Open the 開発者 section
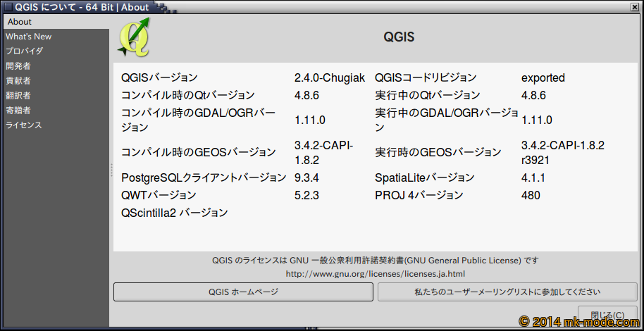This screenshot has height=331, width=644. click(18, 66)
